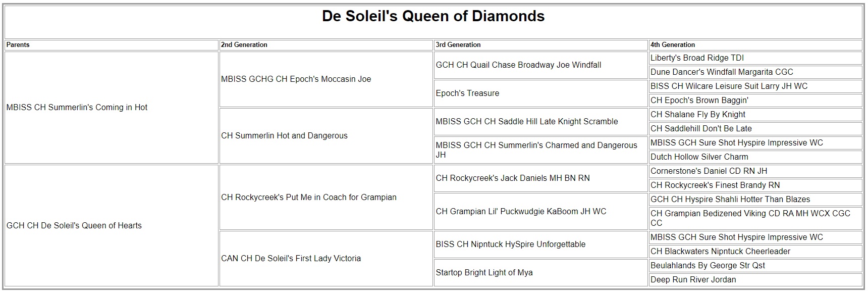
Task: Click Startop Bright Light of Mya
Action: [x=484, y=273]
